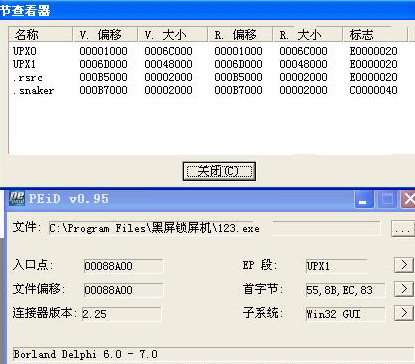Click flags value C0000040 of .snaker
This screenshot has height=364, width=415.
point(373,90)
